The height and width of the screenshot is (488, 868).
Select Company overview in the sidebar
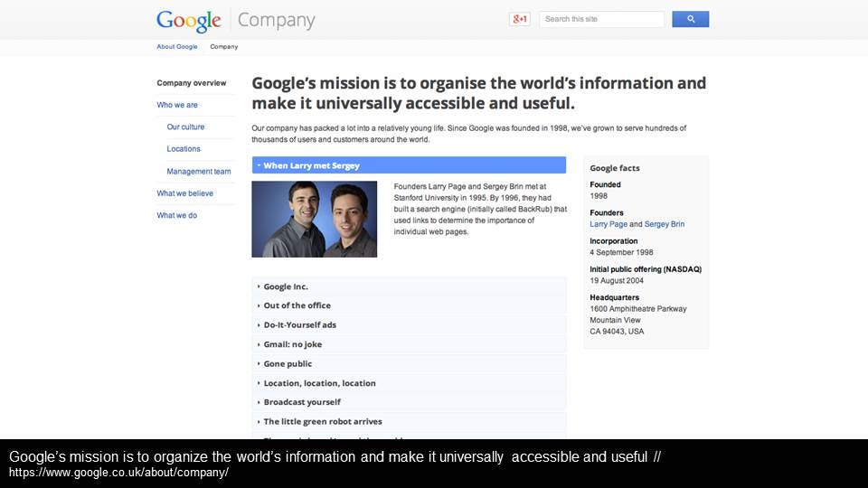192,83
